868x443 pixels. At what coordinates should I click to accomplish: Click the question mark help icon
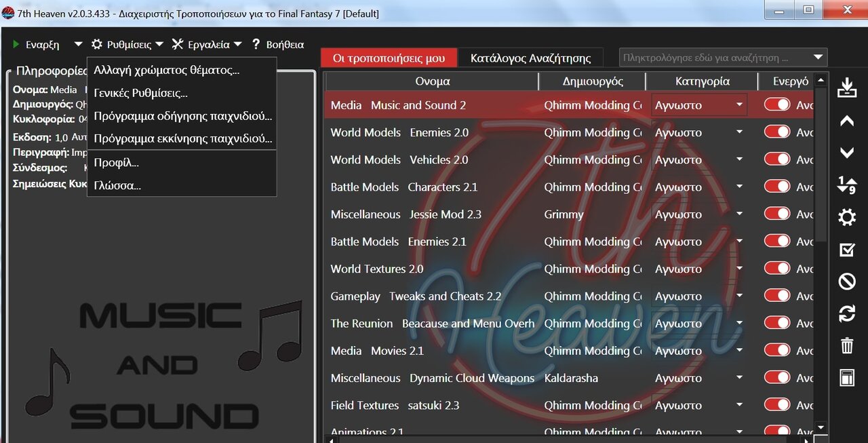point(256,44)
